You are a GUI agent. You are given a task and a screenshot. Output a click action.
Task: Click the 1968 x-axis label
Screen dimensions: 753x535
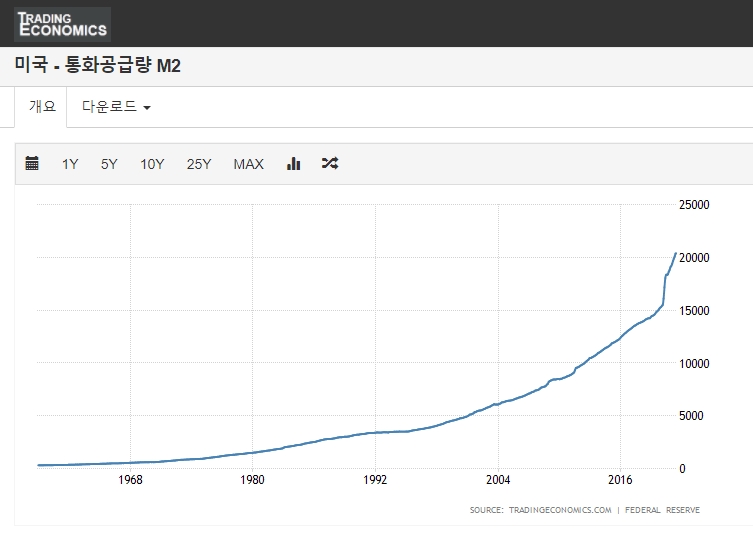click(130, 480)
